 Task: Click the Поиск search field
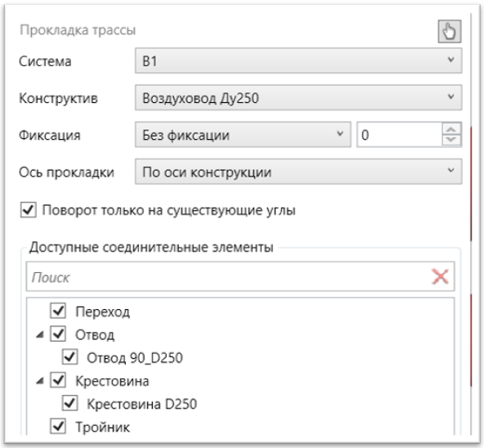[x=228, y=276]
